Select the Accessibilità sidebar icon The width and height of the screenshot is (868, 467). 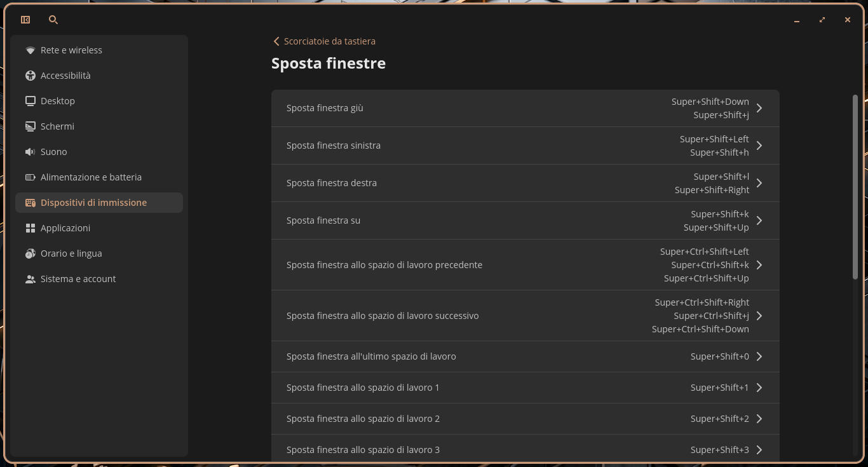[x=30, y=76]
